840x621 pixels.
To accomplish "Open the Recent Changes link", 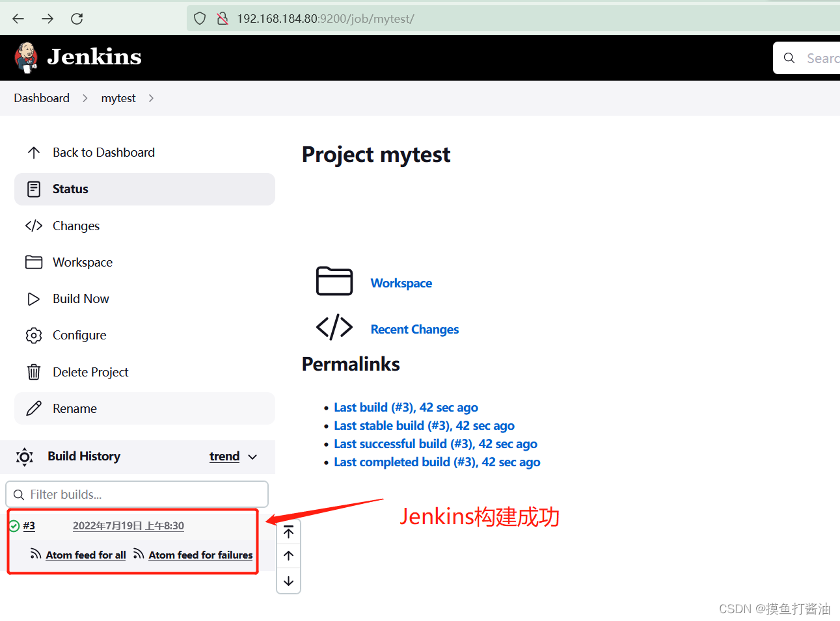I will tap(414, 329).
